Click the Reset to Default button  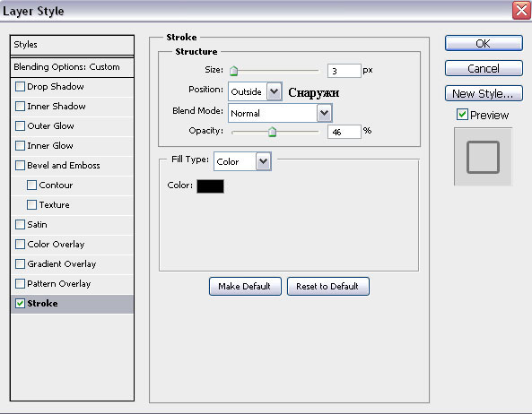pos(328,286)
